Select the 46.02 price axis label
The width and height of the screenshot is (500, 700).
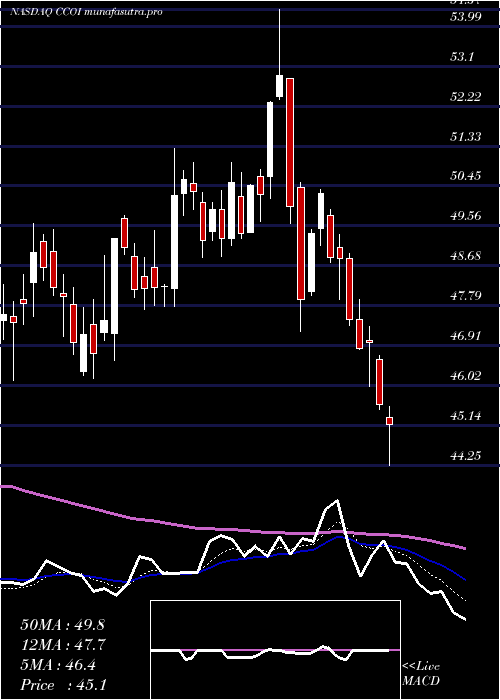pyautogui.click(x=466, y=375)
